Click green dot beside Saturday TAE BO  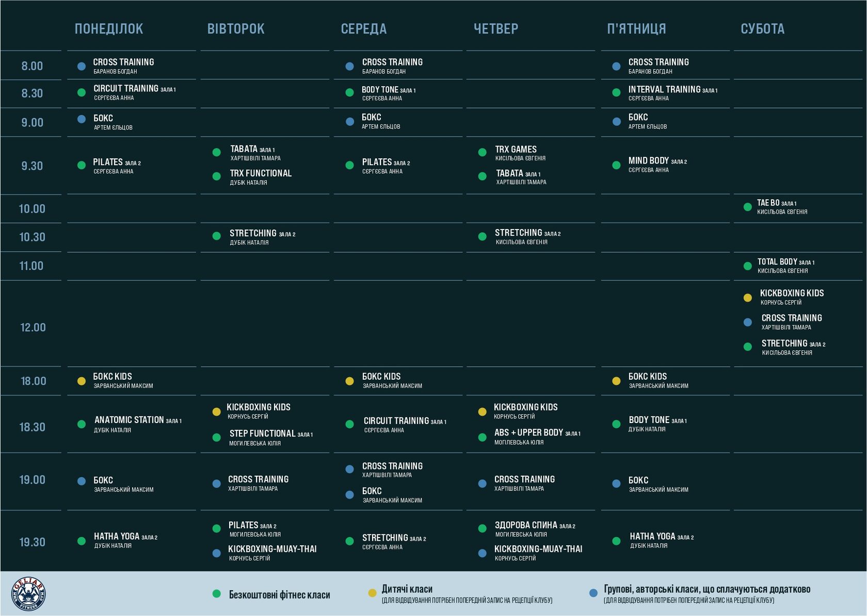[747, 207]
